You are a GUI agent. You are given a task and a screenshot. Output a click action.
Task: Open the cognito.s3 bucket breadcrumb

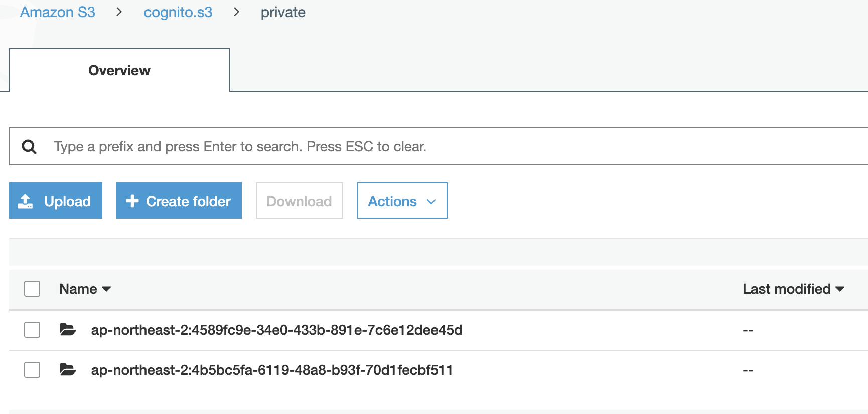[x=178, y=12]
